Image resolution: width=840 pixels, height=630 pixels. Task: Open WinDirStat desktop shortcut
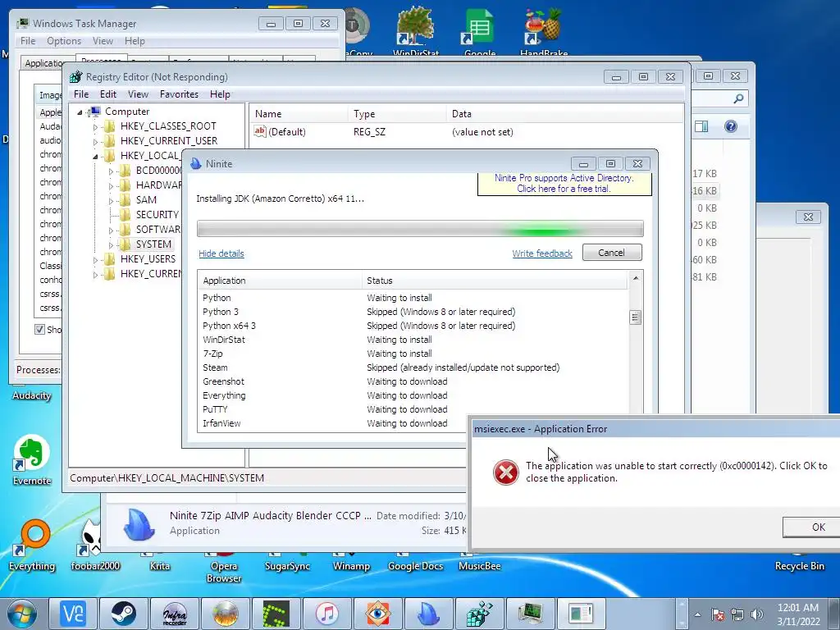click(x=415, y=31)
